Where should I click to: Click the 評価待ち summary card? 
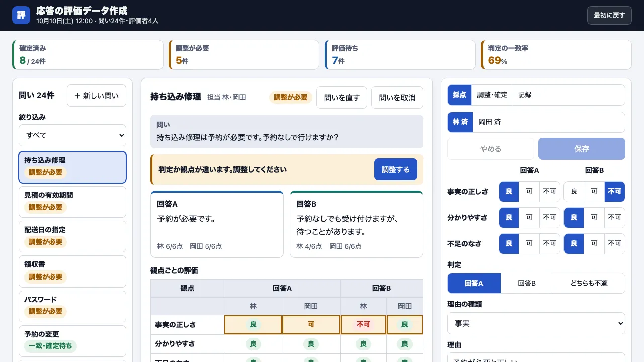tap(400, 55)
